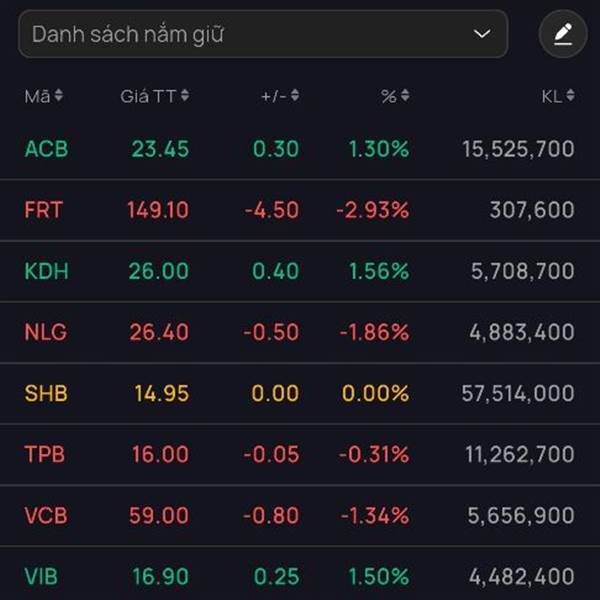This screenshot has height=600, width=600.
Task: Sort by KL volume column arrows
Action: tap(570, 95)
